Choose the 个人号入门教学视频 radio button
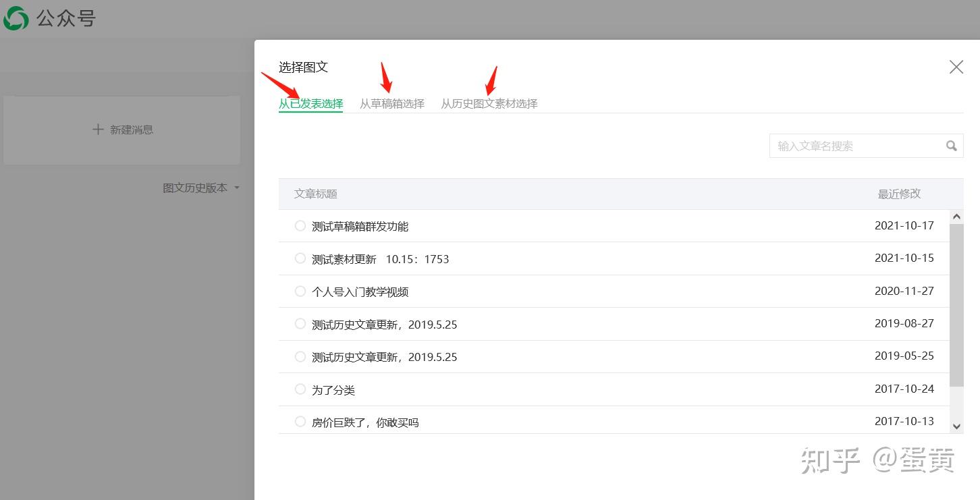This screenshot has height=500, width=980. click(300, 291)
